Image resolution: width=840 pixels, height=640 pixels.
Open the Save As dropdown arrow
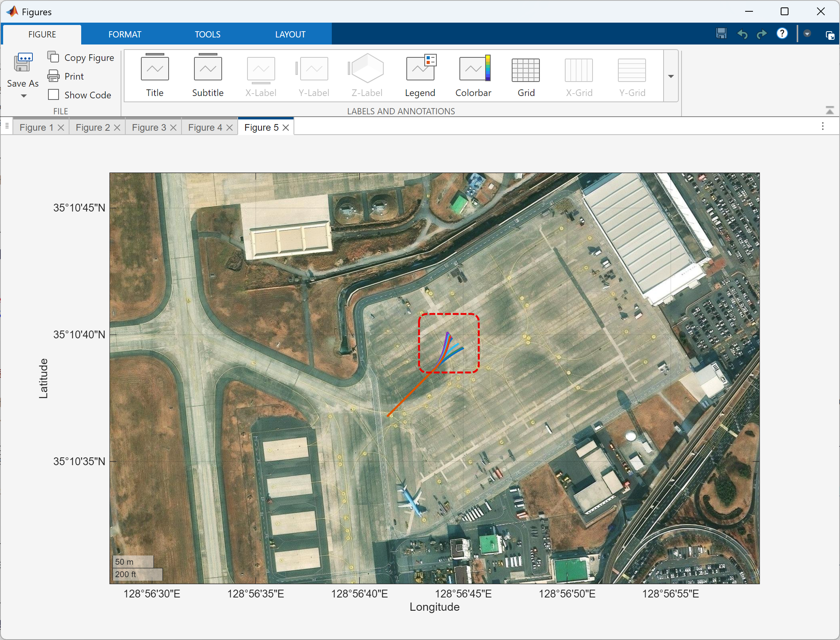[24, 96]
